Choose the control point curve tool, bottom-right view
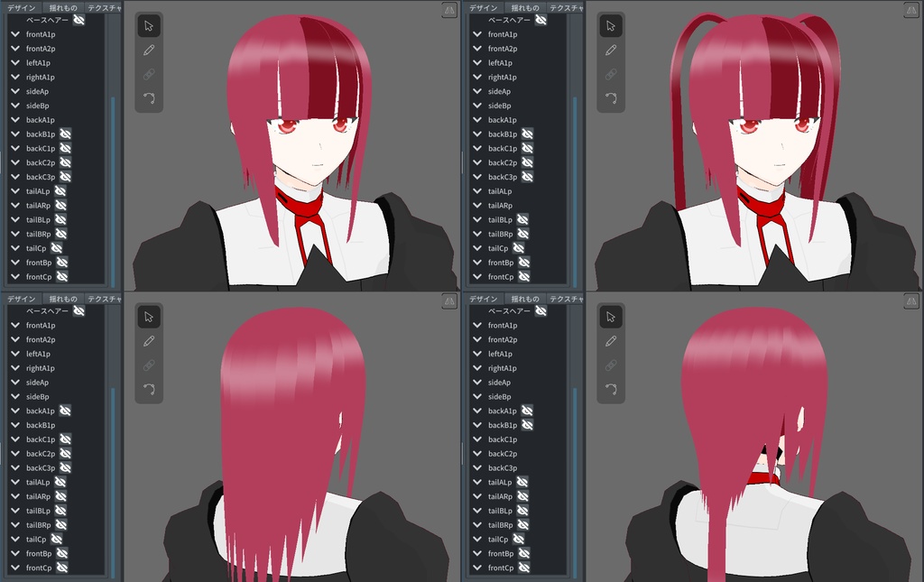 611,389
